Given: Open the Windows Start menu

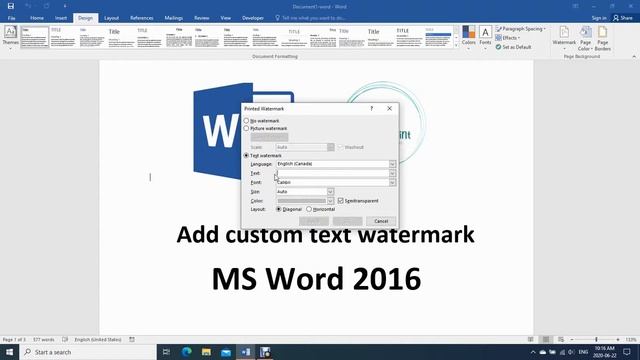Looking at the screenshot, I should [x=9, y=352].
